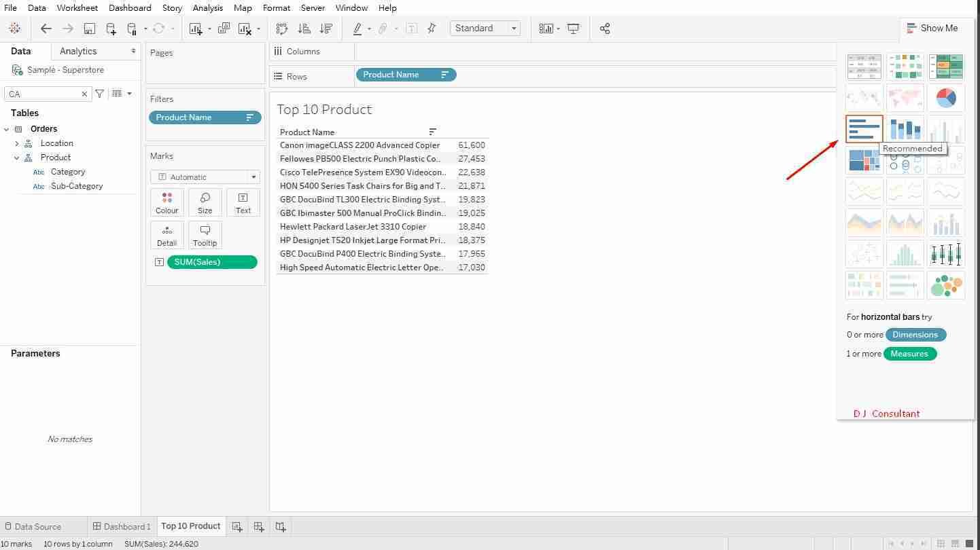Expand the Location hierarchy

coord(17,143)
